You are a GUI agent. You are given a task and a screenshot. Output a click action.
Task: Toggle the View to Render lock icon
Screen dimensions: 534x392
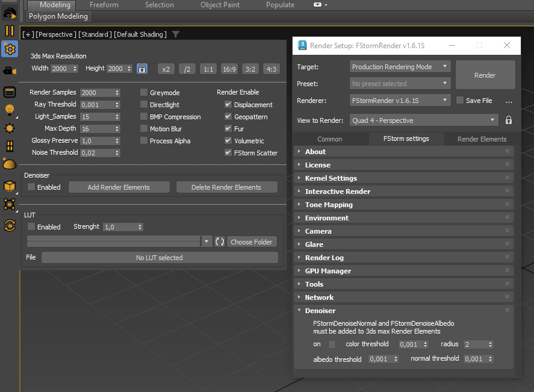(x=509, y=120)
